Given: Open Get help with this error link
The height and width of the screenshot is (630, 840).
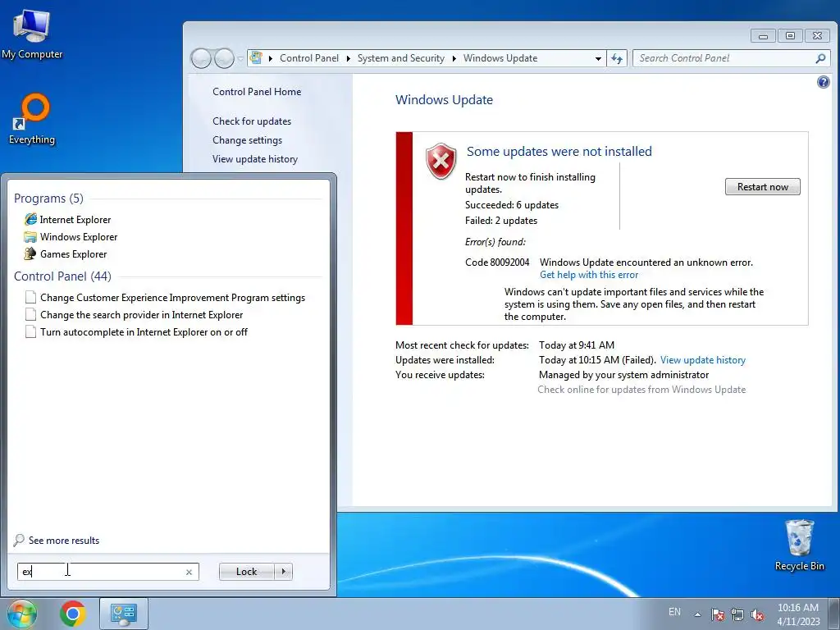Looking at the screenshot, I should [589, 275].
